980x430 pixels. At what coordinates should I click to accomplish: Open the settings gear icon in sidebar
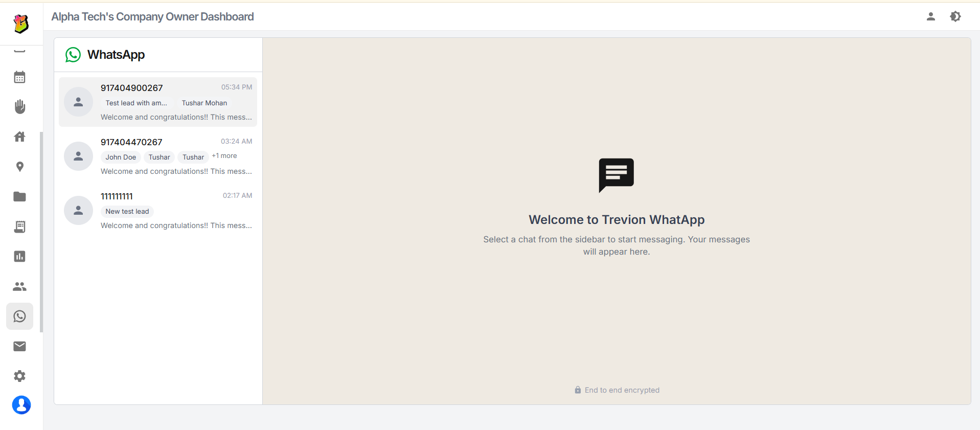coord(19,376)
